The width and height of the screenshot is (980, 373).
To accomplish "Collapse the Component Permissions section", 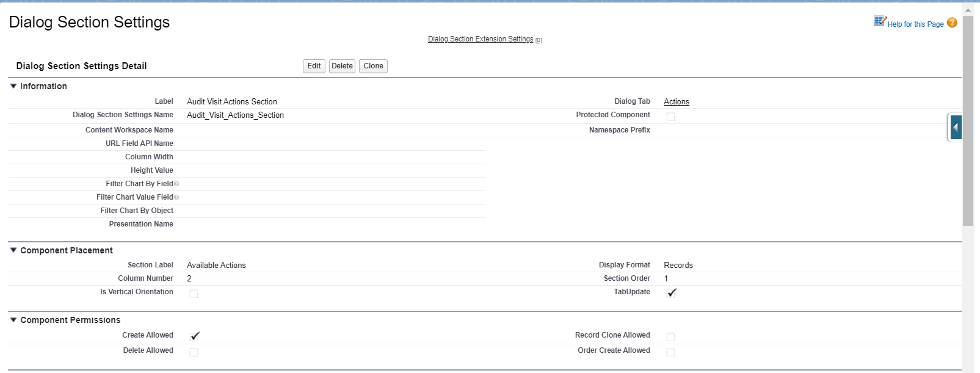I will [x=13, y=320].
